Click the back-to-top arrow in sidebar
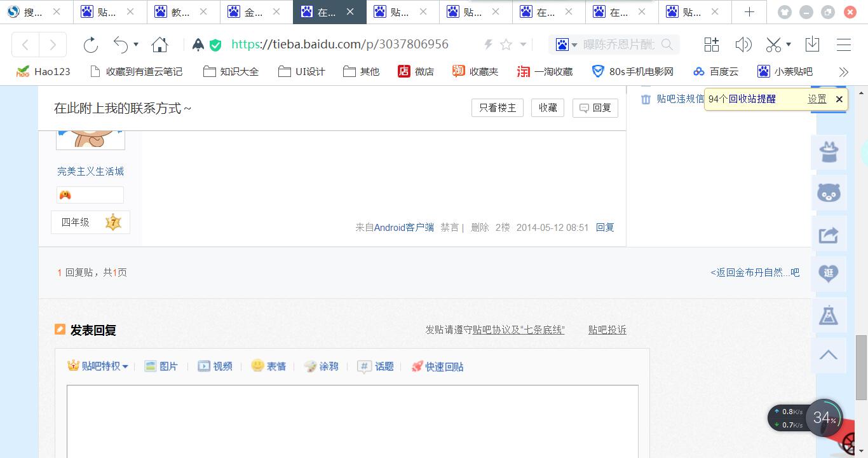 828,355
